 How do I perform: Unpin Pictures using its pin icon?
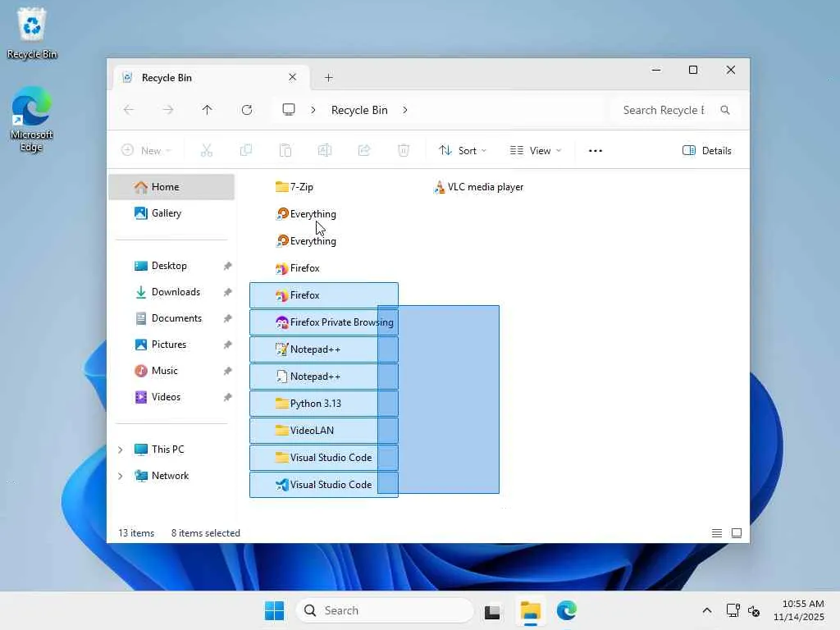(228, 345)
